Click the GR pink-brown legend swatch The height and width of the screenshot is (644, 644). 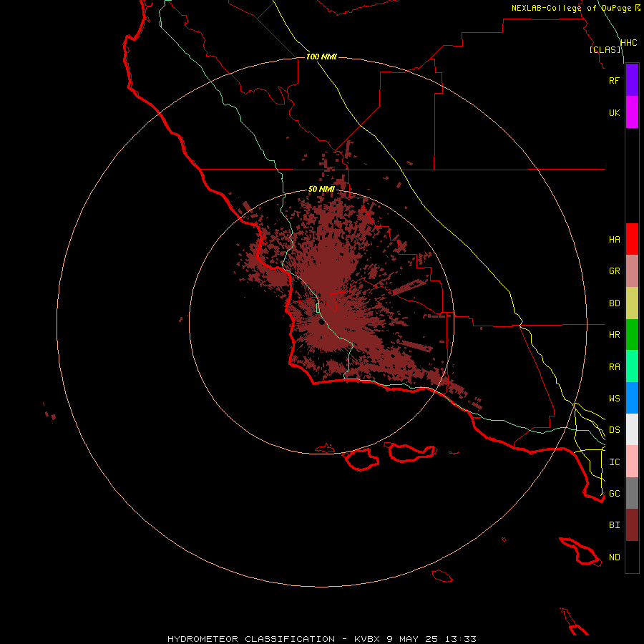pyautogui.click(x=632, y=270)
